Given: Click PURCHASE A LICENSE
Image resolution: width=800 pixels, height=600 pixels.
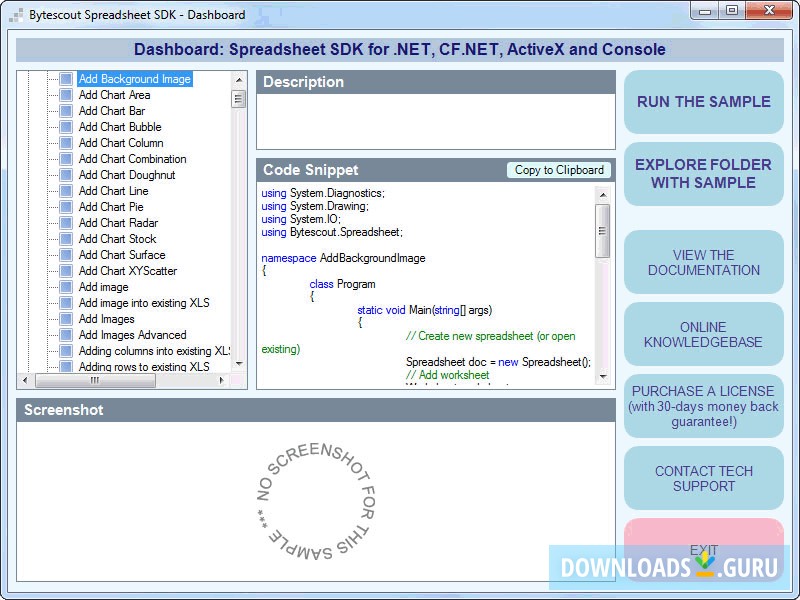Looking at the screenshot, I should tap(704, 406).
